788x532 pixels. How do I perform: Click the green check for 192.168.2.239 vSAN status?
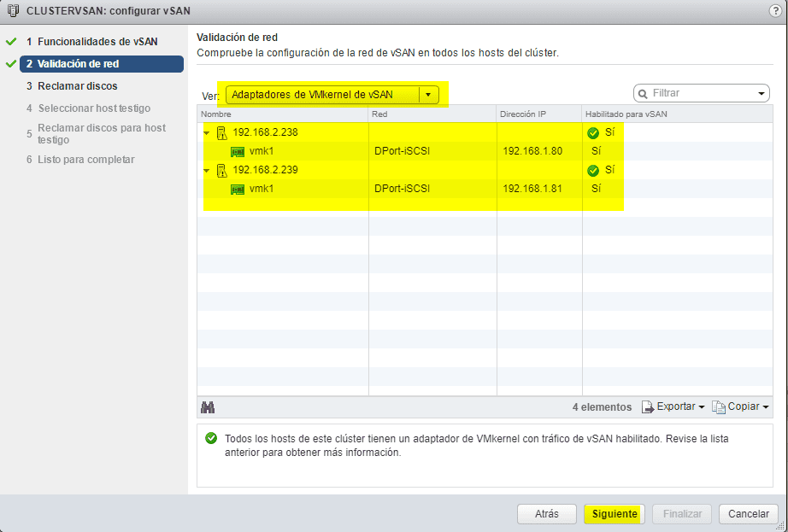[x=591, y=170]
